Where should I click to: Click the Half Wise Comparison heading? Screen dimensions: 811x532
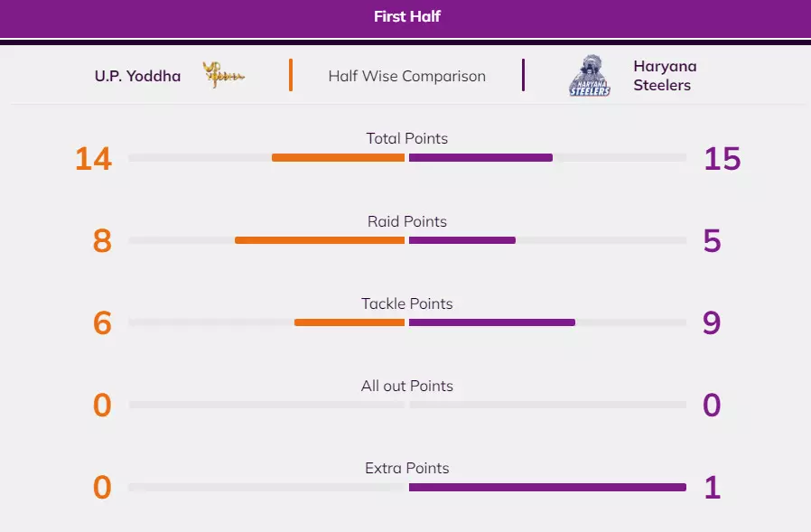point(406,76)
